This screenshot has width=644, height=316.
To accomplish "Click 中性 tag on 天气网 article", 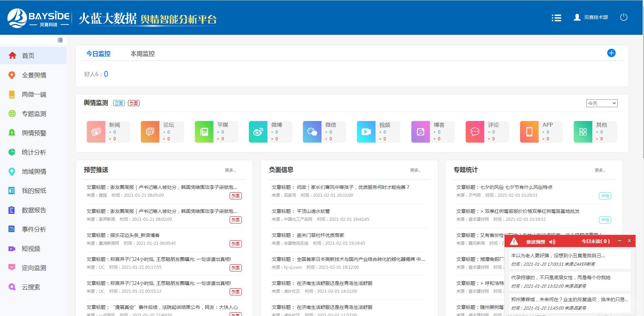I will (x=605, y=196).
